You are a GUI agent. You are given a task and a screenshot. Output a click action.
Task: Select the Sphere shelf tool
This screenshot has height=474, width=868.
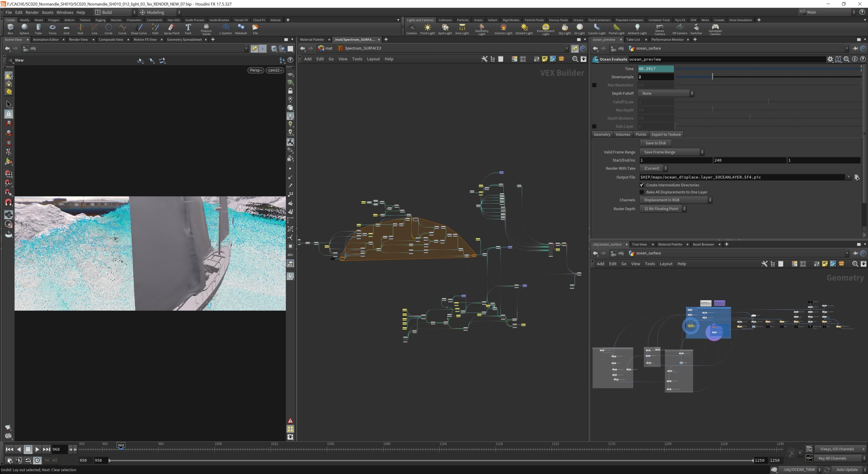tap(24, 29)
